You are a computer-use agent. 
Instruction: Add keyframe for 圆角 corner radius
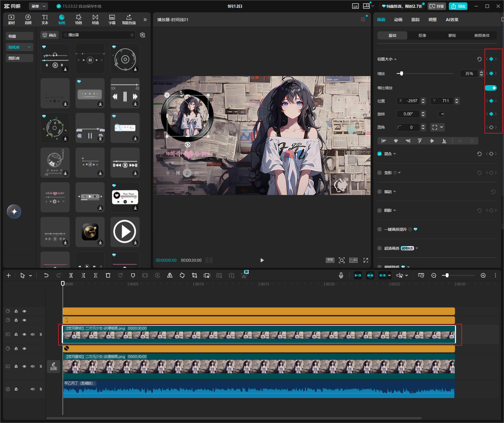pos(491,127)
